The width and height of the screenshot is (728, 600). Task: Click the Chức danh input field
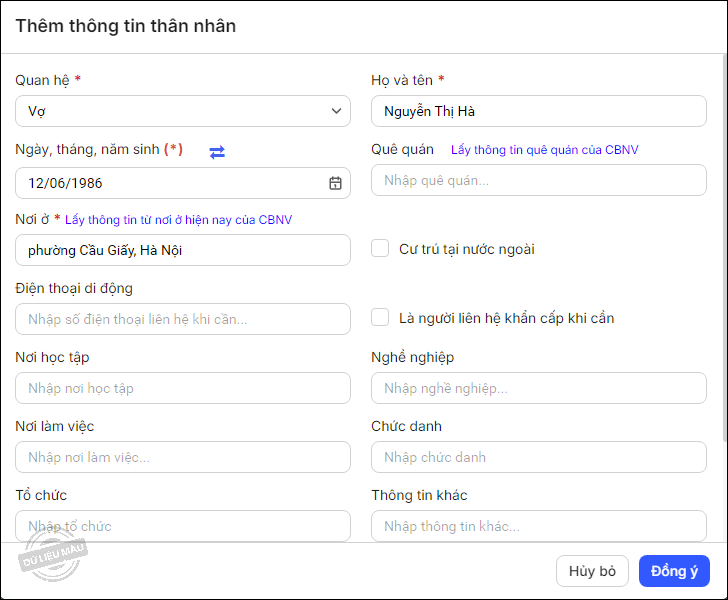coord(538,457)
